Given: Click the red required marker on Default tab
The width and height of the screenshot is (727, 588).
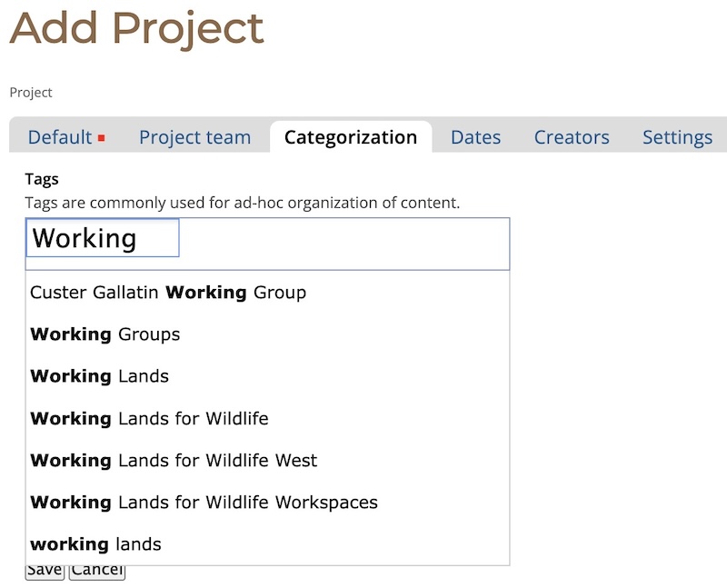Looking at the screenshot, I should pyautogui.click(x=102, y=138).
